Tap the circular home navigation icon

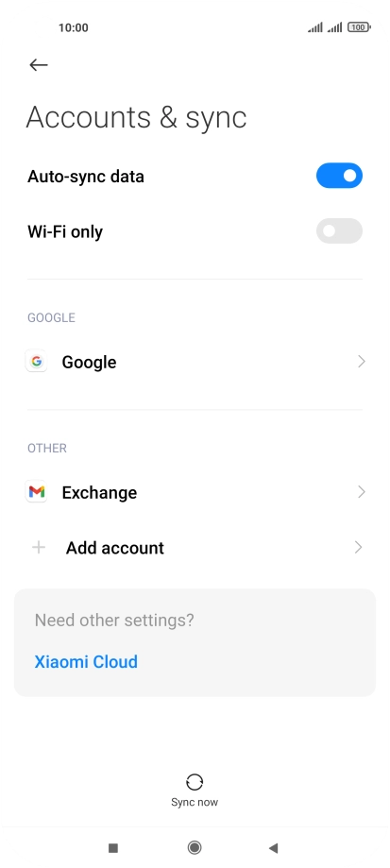195,847
